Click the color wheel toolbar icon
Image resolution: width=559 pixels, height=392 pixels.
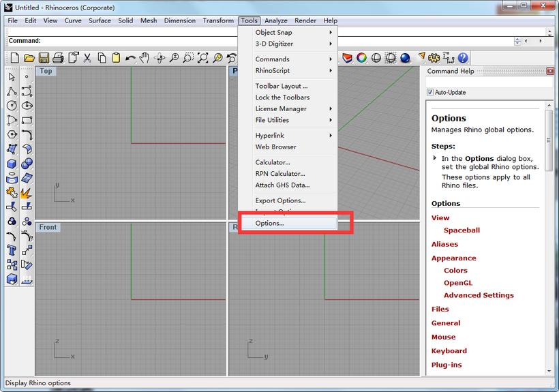click(x=361, y=58)
